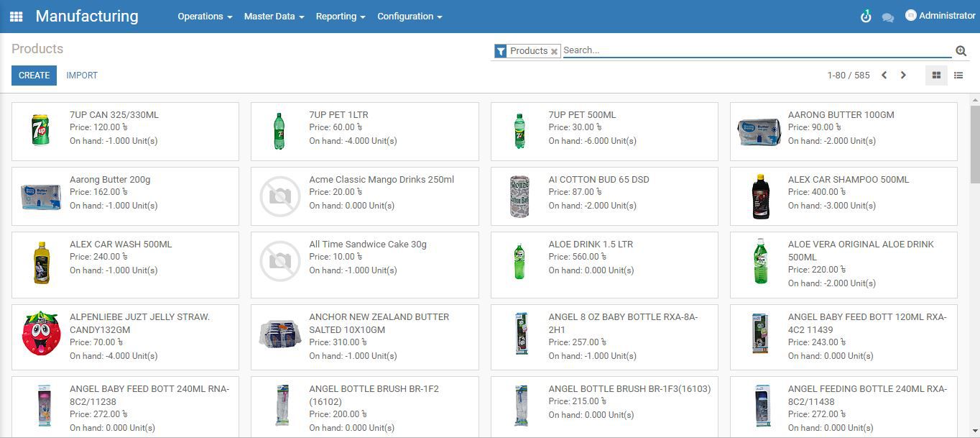The image size is (980, 438).
Task: Select the 7UP PET 1LTR title
Action: point(338,114)
